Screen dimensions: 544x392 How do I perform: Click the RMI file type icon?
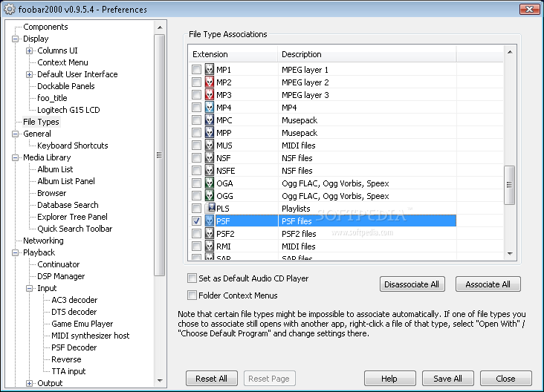[210, 246]
